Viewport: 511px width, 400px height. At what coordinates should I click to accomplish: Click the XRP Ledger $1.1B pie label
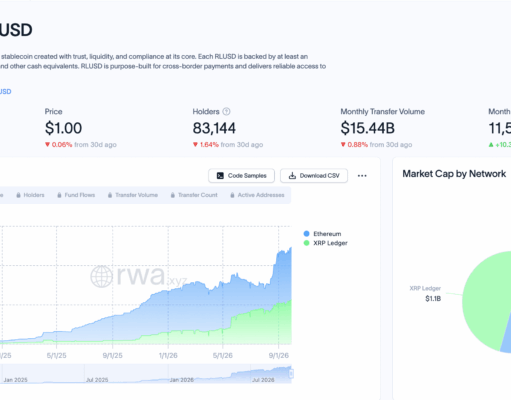point(425,293)
